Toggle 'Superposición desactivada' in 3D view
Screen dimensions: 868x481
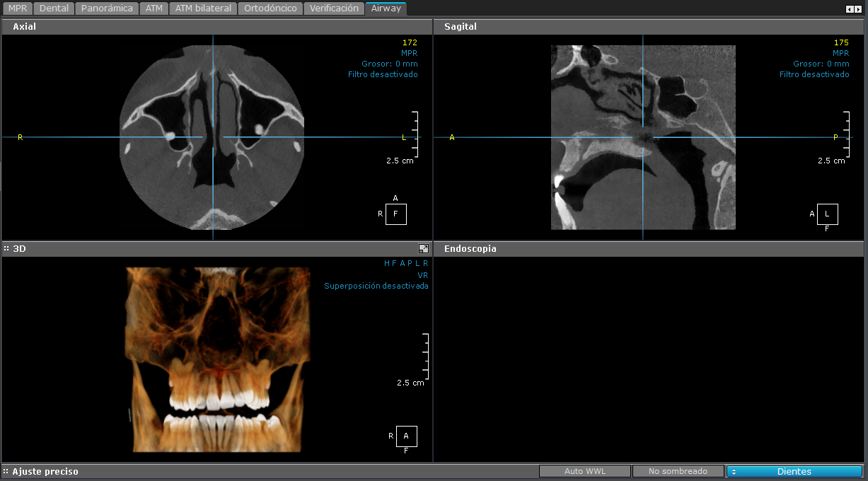[x=376, y=286]
